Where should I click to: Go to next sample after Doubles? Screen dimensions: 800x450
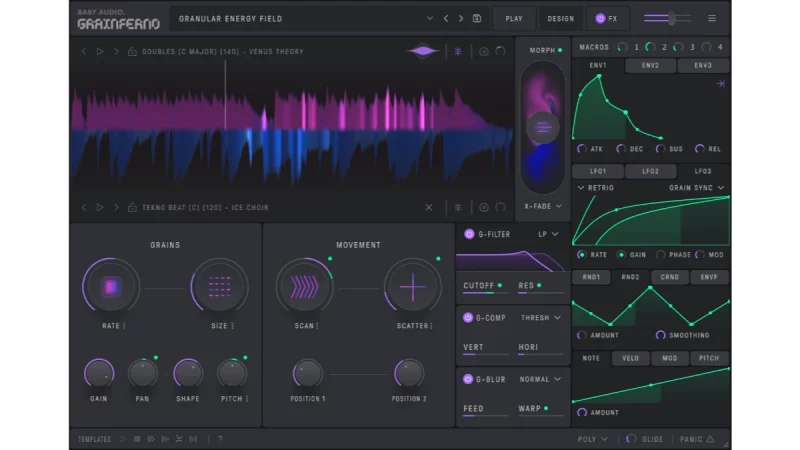coord(116,52)
